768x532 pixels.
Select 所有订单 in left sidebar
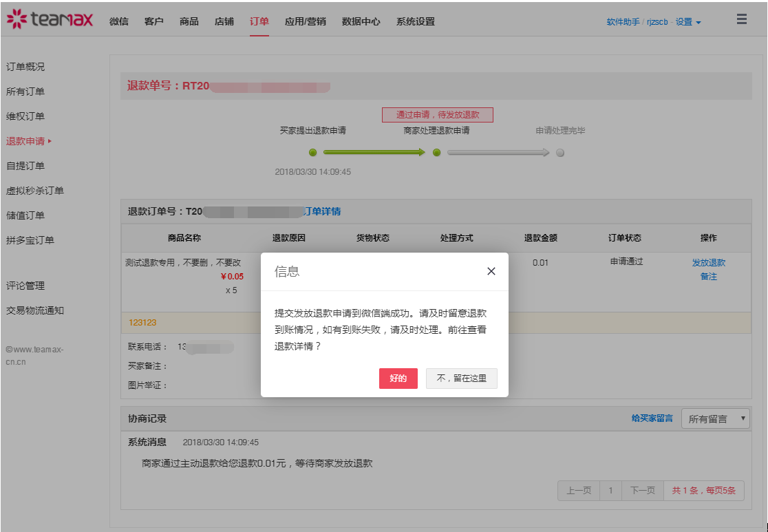click(x=25, y=92)
